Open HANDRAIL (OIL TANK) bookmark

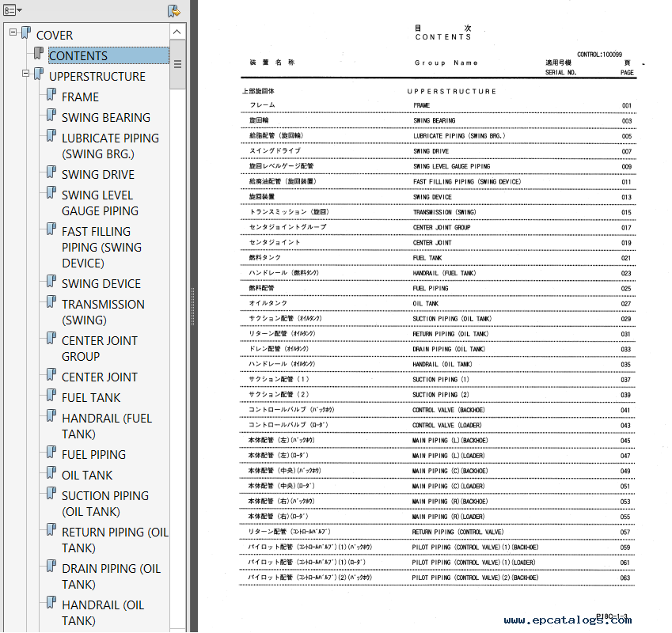click(103, 613)
